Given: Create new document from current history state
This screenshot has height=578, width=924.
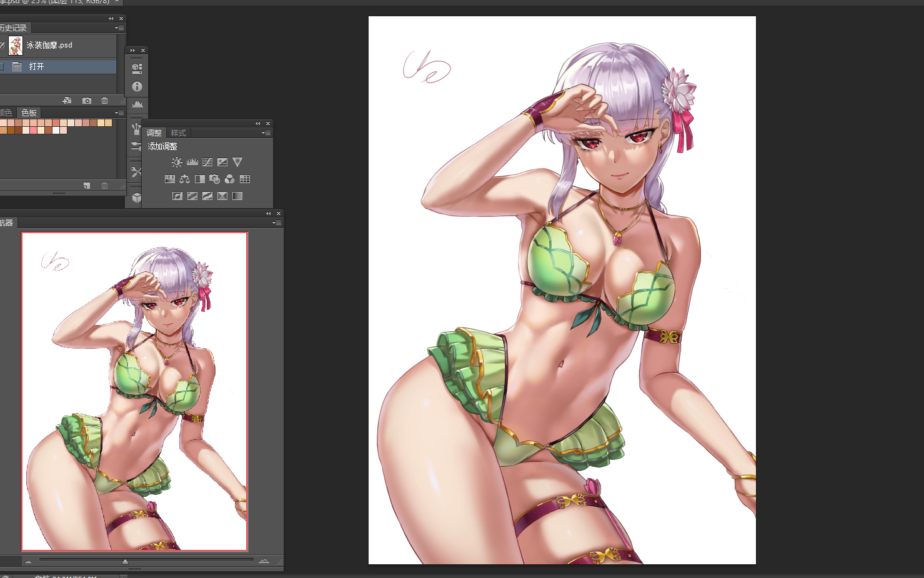Looking at the screenshot, I should coord(67,100).
